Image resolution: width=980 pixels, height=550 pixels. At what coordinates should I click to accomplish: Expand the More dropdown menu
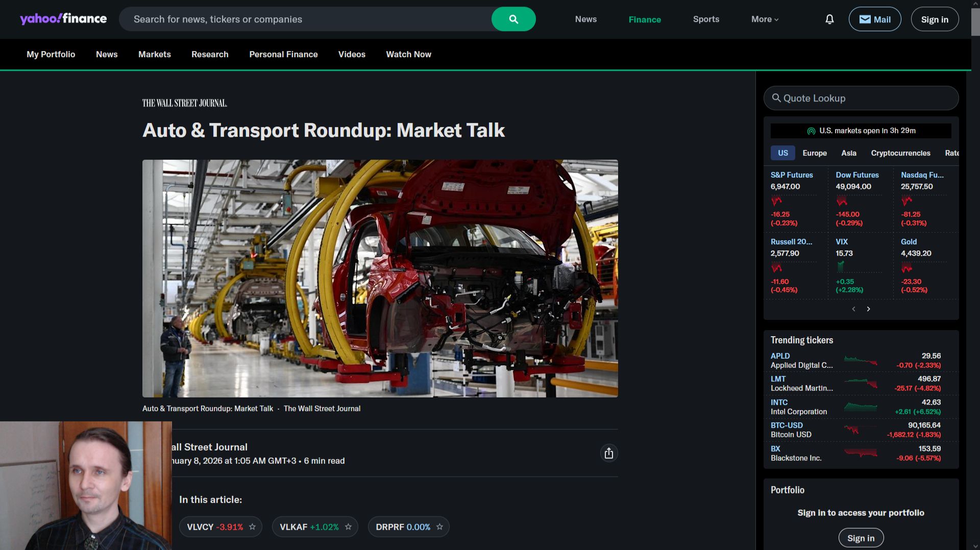pyautogui.click(x=765, y=19)
